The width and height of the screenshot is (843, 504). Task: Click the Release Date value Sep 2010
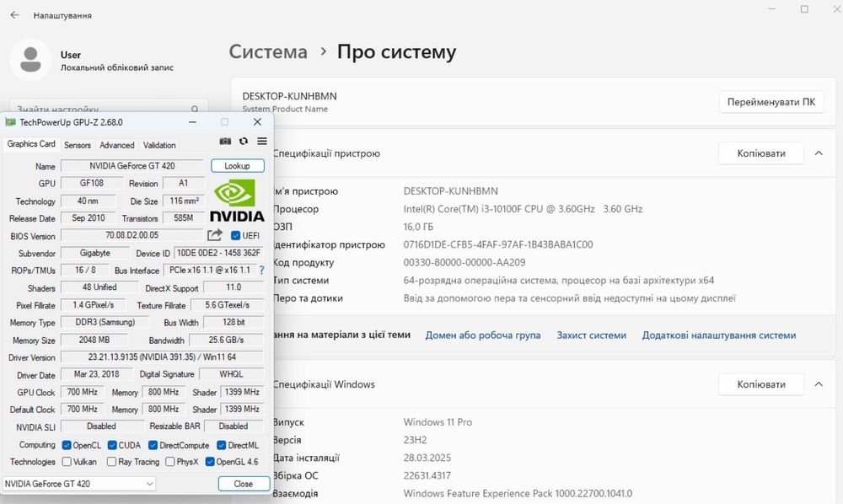click(x=89, y=217)
